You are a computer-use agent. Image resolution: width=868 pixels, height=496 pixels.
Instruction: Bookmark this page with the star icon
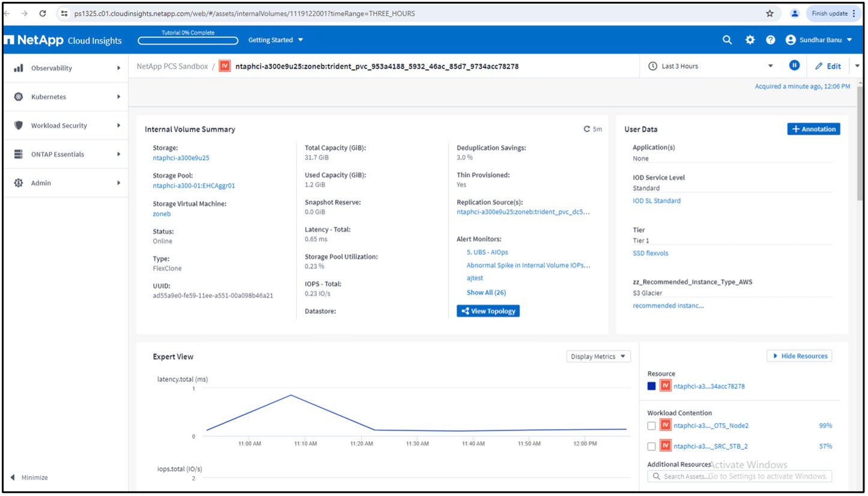(769, 13)
